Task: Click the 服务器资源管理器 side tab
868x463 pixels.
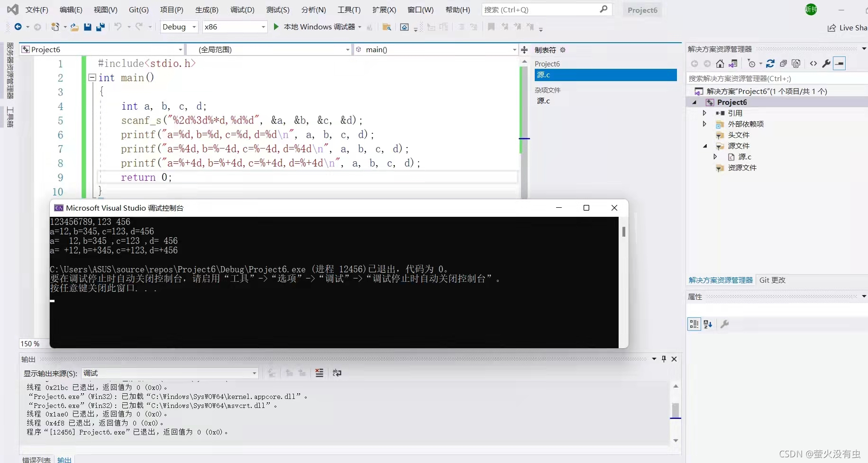Action: tap(10, 70)
